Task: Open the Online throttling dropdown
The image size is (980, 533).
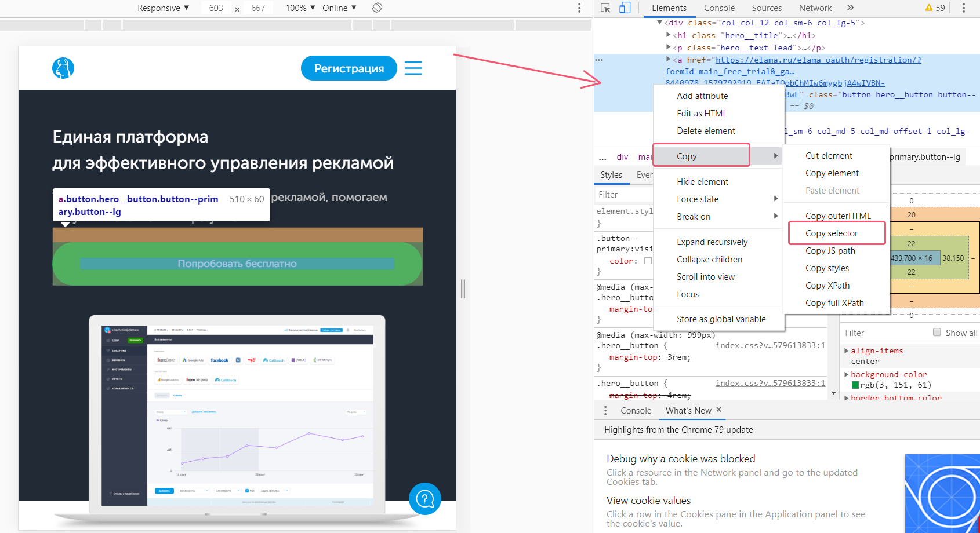Action: 339,8
